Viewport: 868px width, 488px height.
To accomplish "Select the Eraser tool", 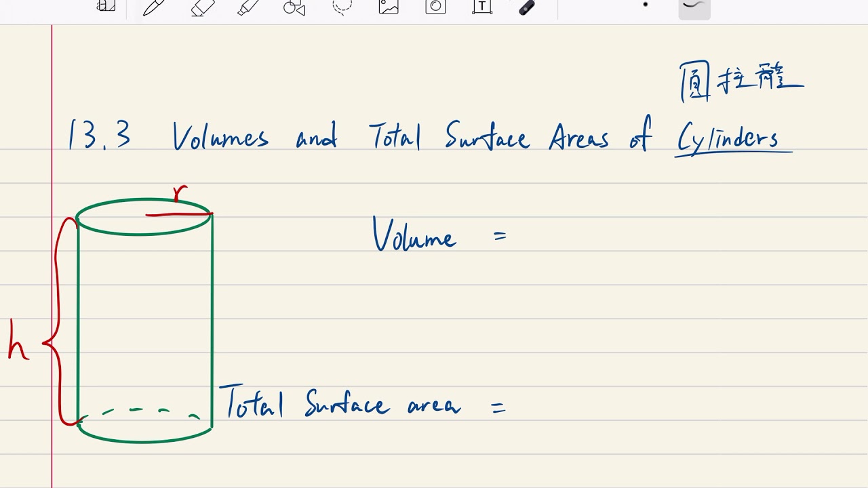I will click(x=202, y=7).
